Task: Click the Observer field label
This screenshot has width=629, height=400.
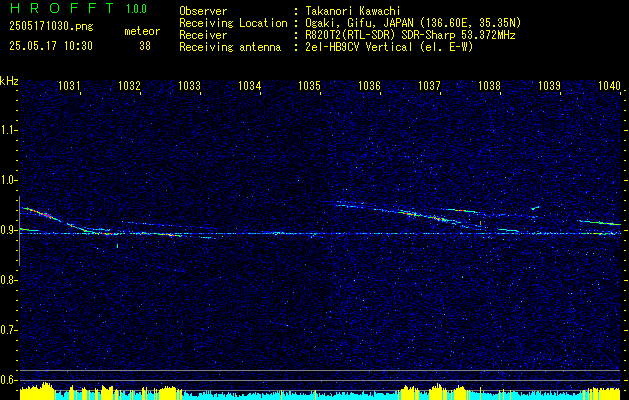Action: [203, 11]
